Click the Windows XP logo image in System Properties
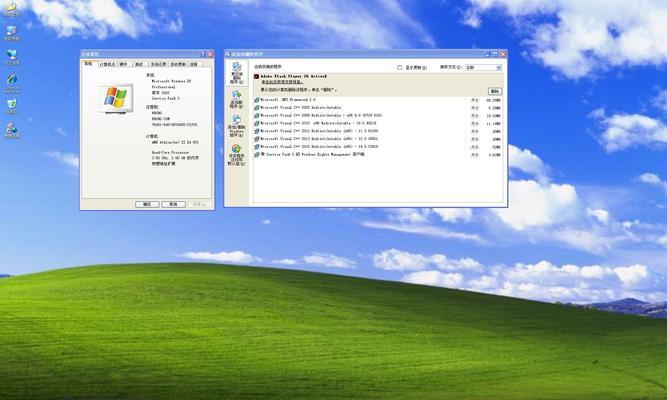 [116, 98]
